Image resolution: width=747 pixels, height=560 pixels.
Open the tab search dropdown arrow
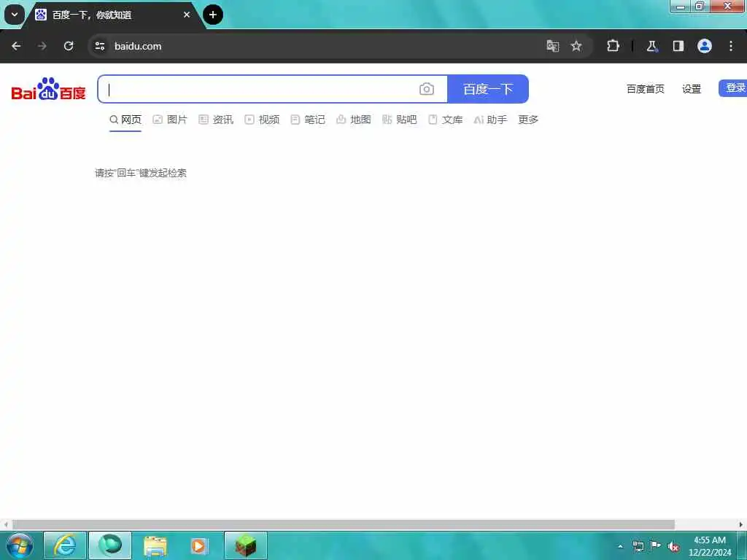pyautogui.click(x=15, y=15)
